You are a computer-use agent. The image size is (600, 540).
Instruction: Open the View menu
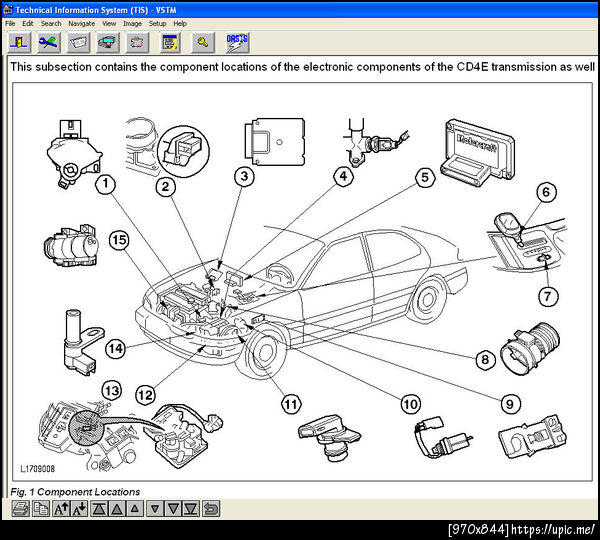(109, 24)
